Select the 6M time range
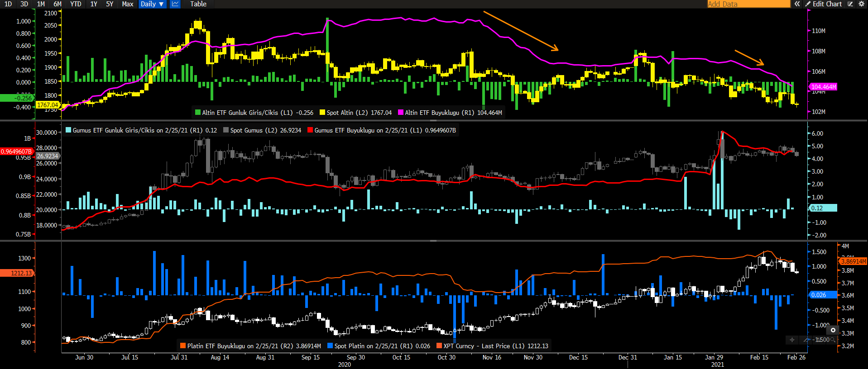The width and height of the screenshot is (868, 369). point(58,4)
